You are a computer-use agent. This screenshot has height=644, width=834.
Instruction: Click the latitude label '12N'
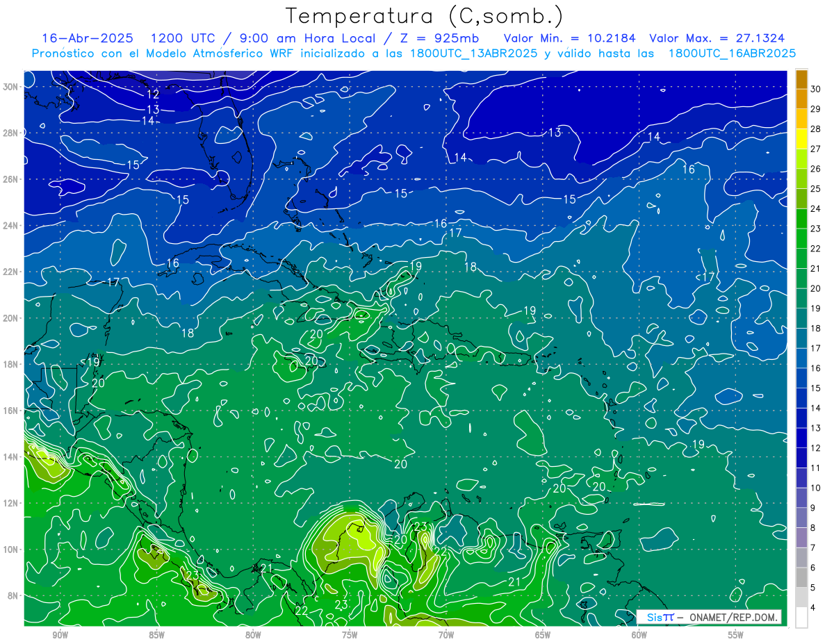11,503
